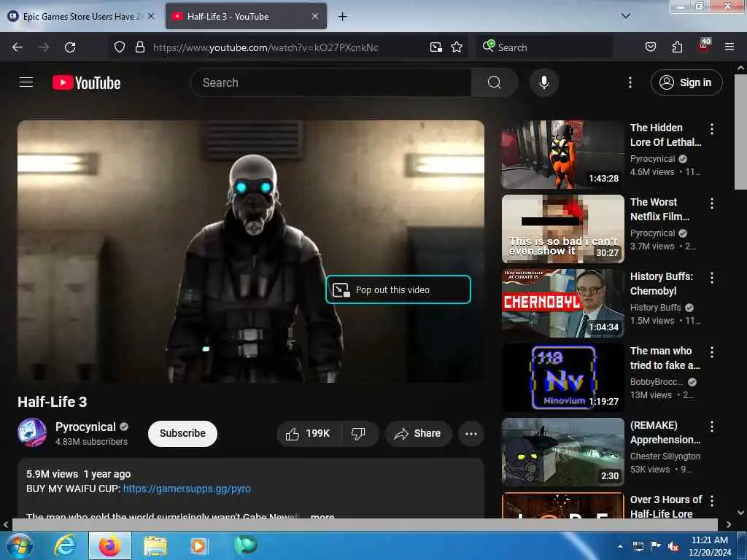View site security padlock info
747x560 pixels.
(139, 47)
